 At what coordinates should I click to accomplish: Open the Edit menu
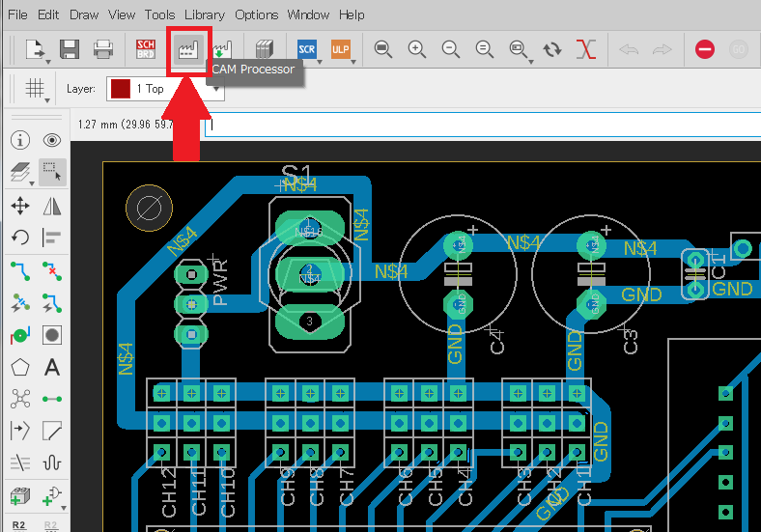[x=48, y=14]
